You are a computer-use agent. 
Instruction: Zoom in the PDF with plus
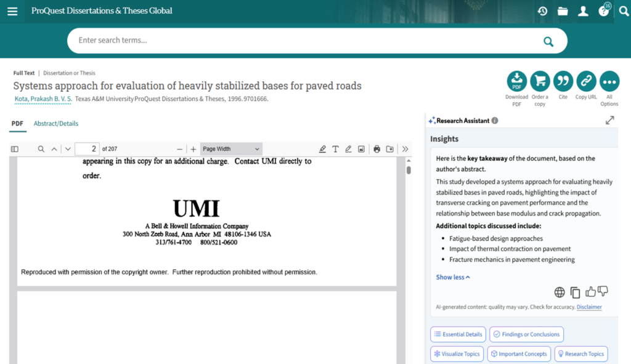click(x=193, y=149)
